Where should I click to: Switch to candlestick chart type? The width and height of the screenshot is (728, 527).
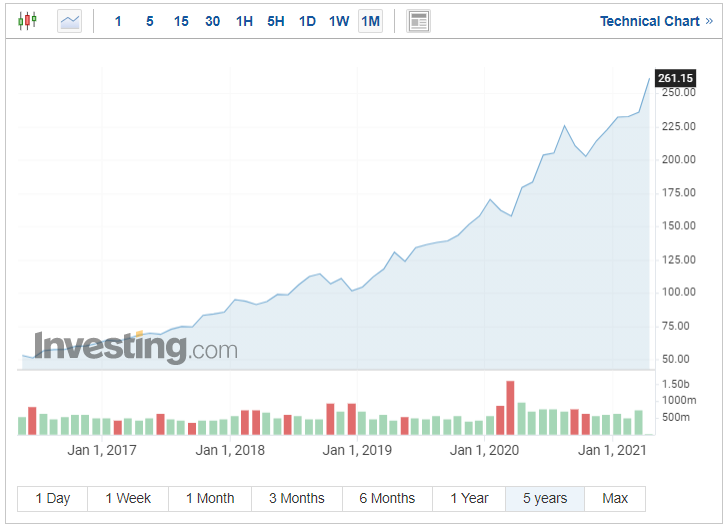(x=27, y=21)
